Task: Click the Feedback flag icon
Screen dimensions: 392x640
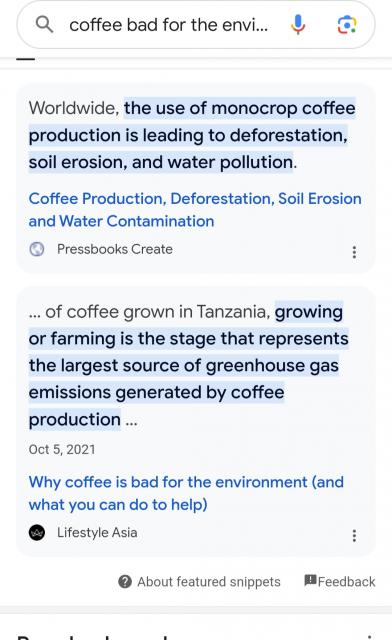Action: point(310,580)
